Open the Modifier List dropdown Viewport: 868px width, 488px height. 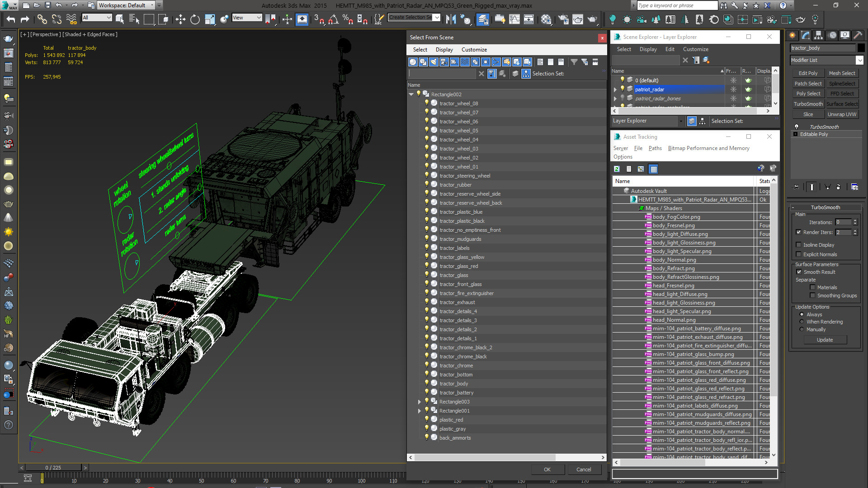pyautogui.click(x=859, y=60)
